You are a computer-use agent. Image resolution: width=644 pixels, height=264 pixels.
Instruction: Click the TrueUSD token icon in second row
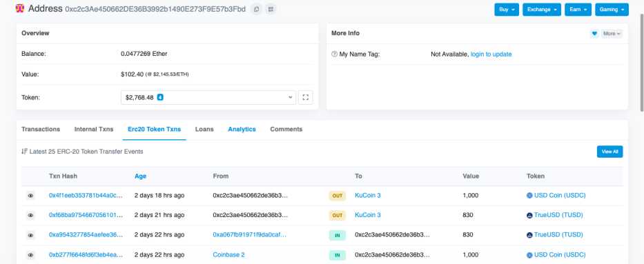(529, 215)
